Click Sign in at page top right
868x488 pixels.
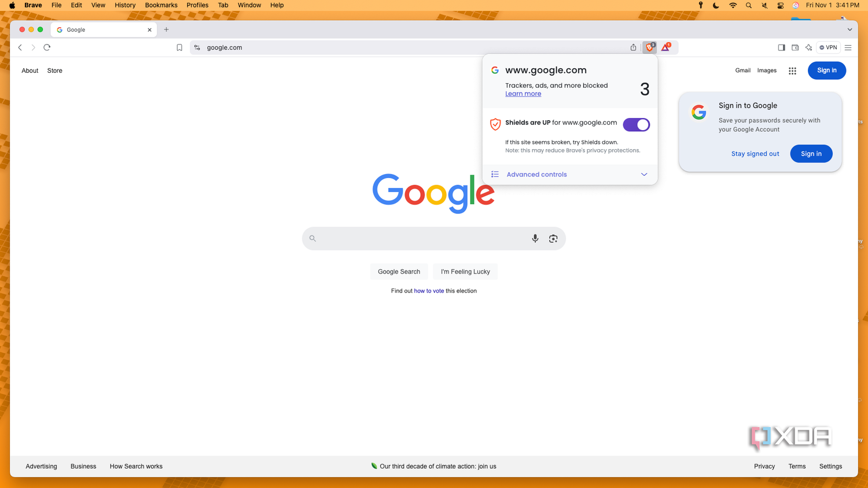826,71
